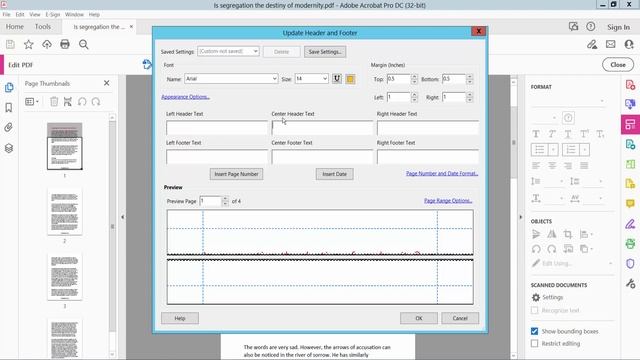Open Bookmarks panel icon in sidebar
Screen dimensions: 640x360
9,107
